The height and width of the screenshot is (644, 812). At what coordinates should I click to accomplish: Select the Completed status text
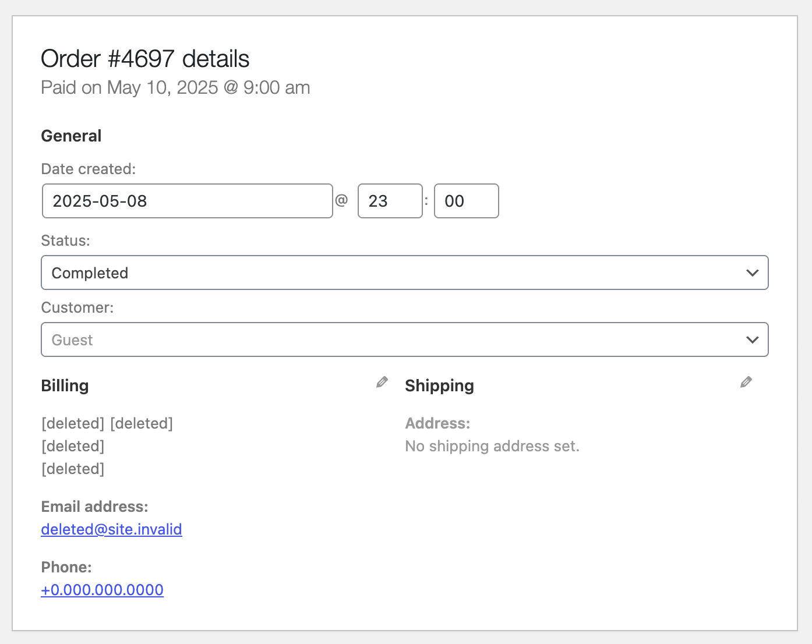pos(90,273)
